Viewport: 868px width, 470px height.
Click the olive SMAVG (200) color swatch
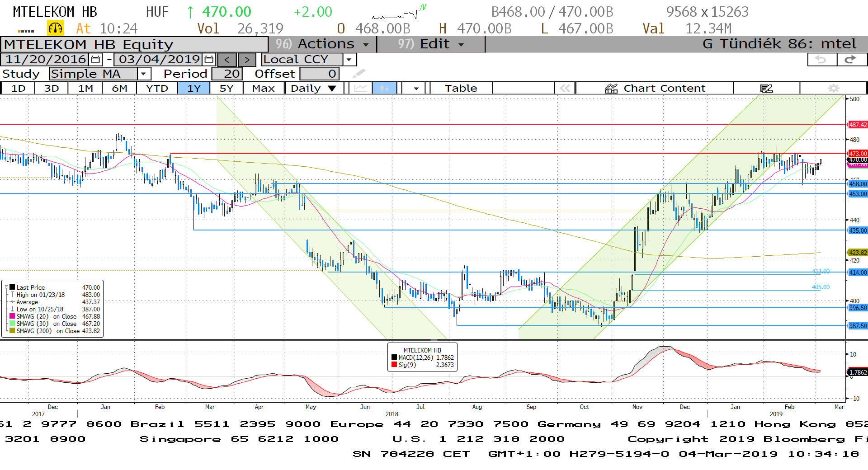[13, 331]
